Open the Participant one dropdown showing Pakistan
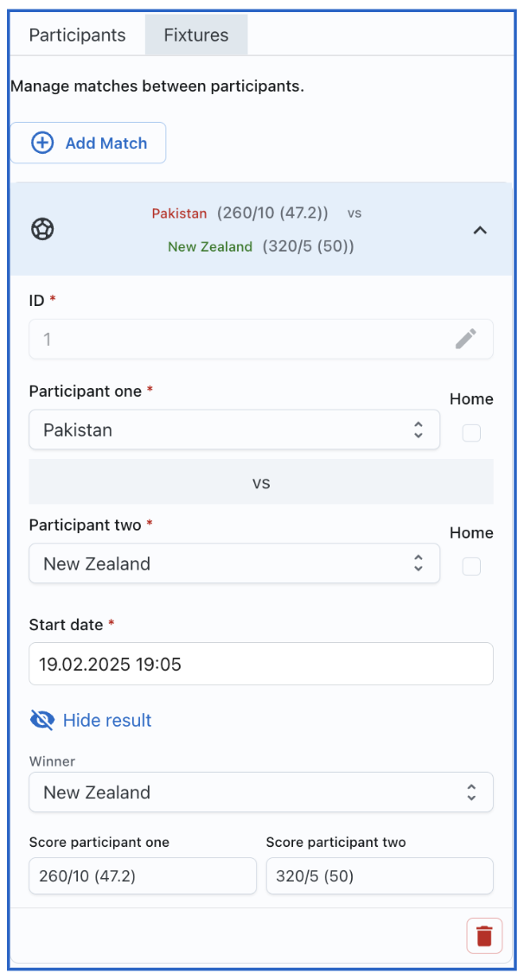Image resolution: width=524 pixels, height=980 pixels. pyautogui.click(x=234, y=430)
